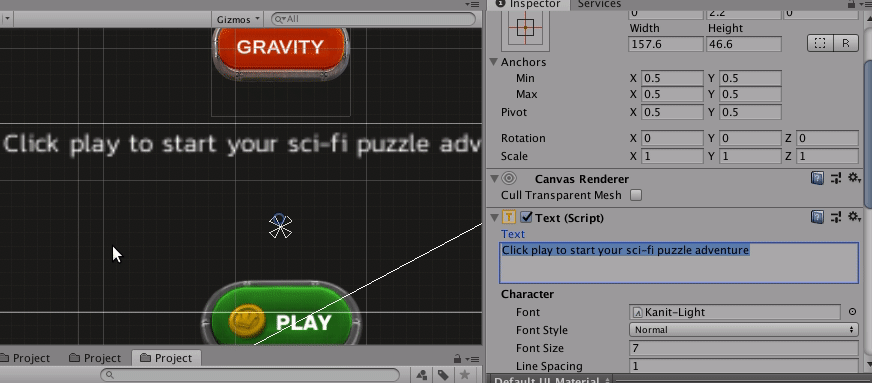Edit Scale Z field

point(828,156)
